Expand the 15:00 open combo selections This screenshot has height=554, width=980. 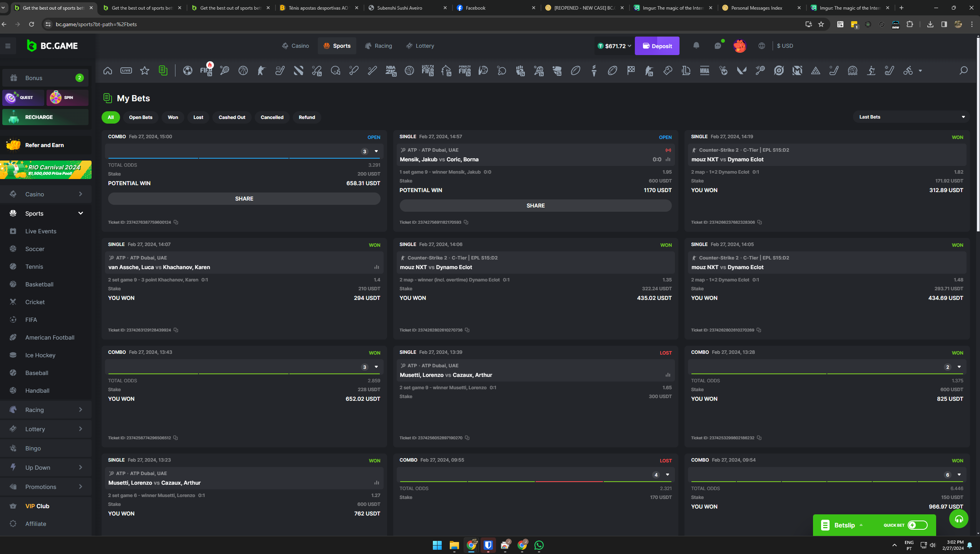376,151
